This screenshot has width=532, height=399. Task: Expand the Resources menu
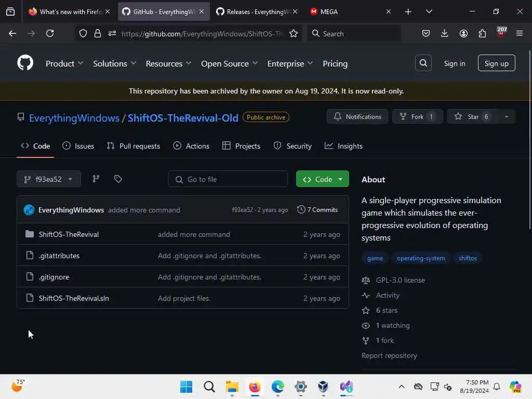pyautogui.click(x=169, y=63)
